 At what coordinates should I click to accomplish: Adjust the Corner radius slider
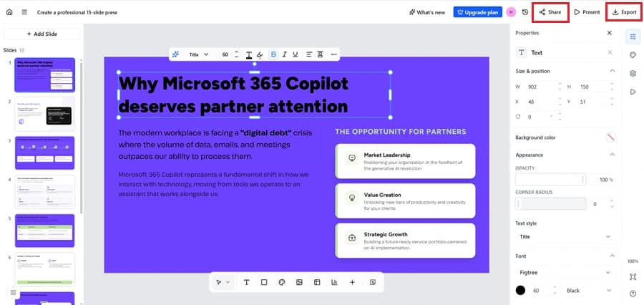[550, 204]
